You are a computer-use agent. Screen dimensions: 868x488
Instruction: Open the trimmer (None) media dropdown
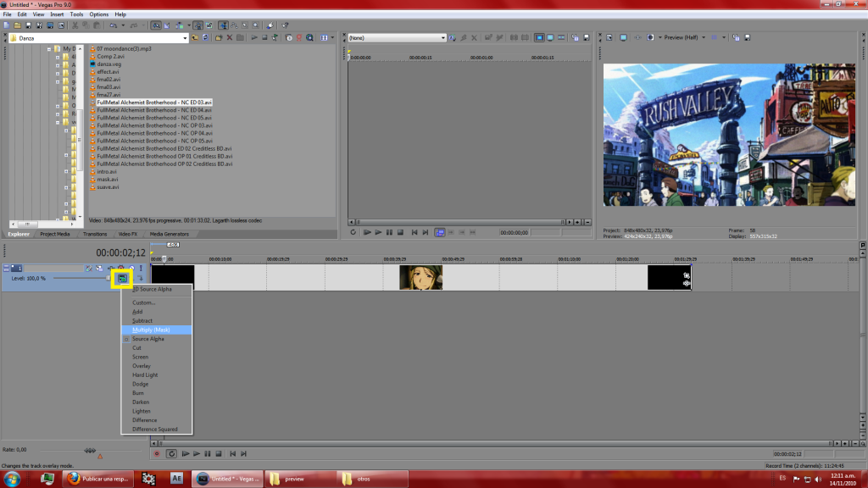(x=442, y=38)
